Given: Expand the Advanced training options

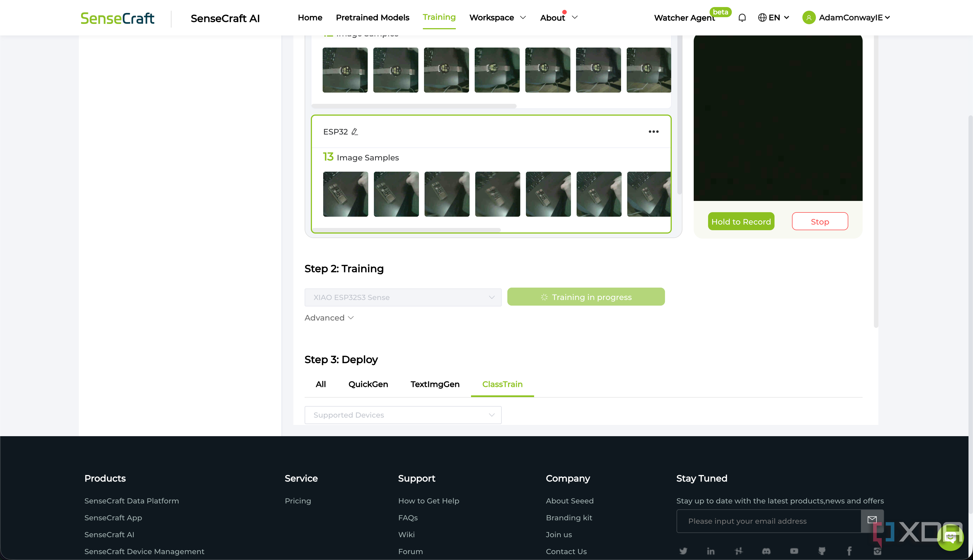Looking at the screenshot, I should 329,318.
